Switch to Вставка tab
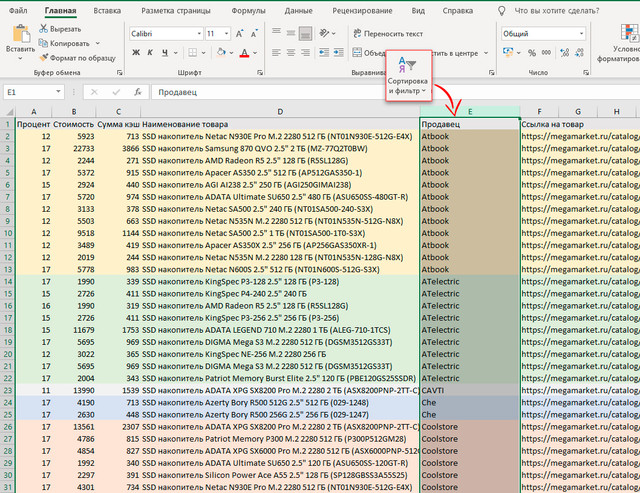Viewport: 640px width, 493px height. [x=107, y=11]
